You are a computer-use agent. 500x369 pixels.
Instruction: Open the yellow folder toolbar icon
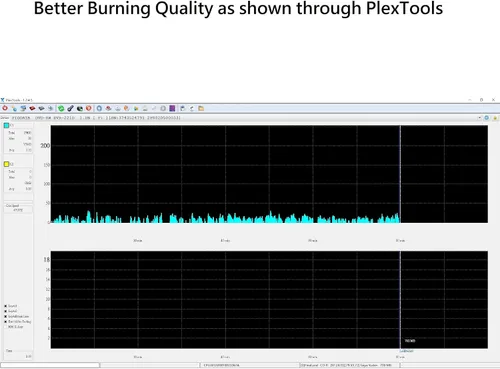[201, 108]
